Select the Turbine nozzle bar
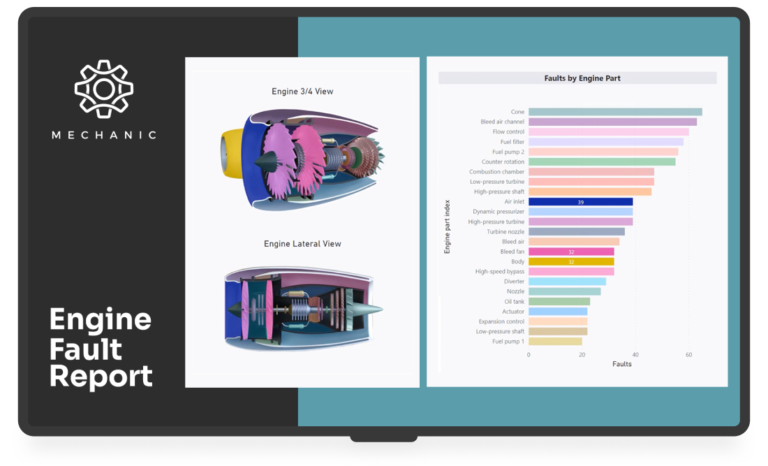768x466 pixels. pos(576,232)
